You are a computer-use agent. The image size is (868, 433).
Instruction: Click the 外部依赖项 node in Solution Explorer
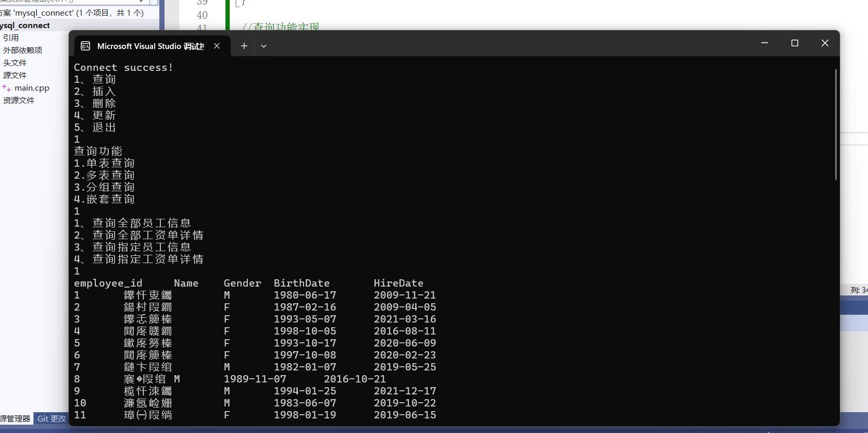[22, 51]
